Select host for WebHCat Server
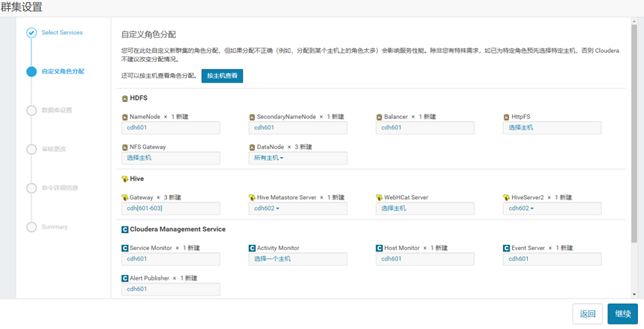644x329 pixels. [425, 208]
